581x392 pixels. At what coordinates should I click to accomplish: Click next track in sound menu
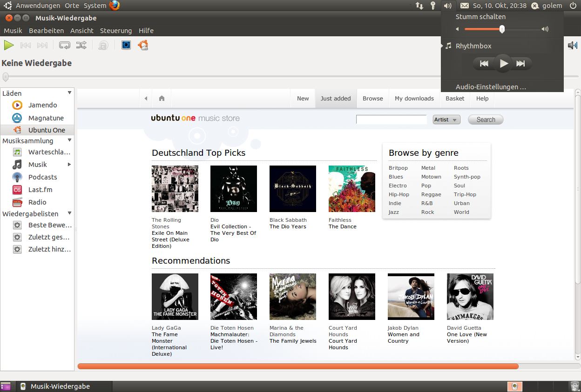(521, 64)
